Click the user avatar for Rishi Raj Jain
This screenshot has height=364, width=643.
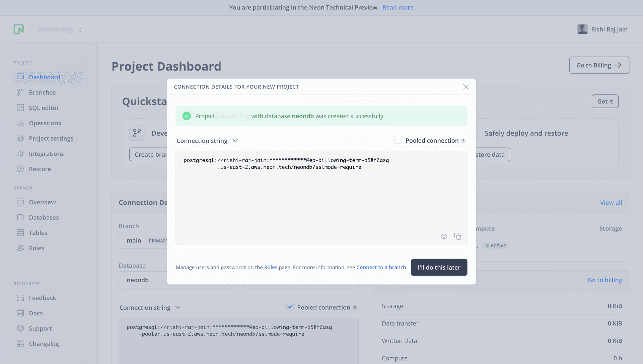point(582,29)
